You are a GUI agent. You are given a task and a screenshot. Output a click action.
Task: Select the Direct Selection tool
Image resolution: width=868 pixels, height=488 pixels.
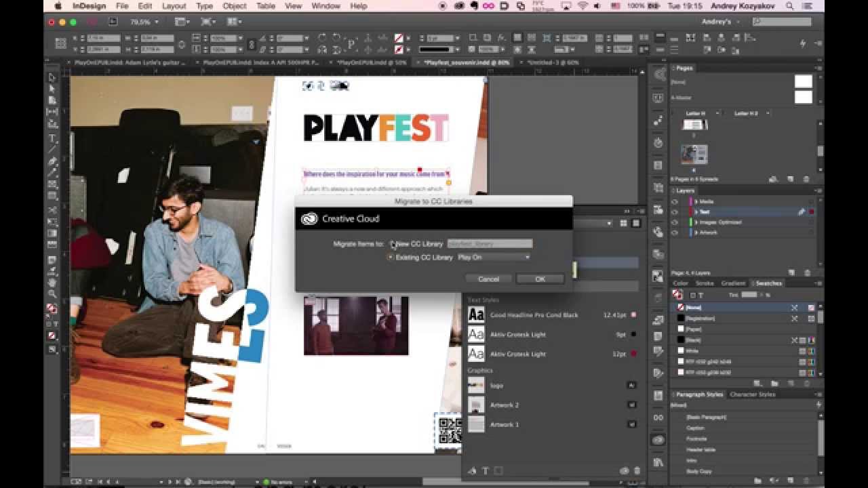click(x=52, y=89)
